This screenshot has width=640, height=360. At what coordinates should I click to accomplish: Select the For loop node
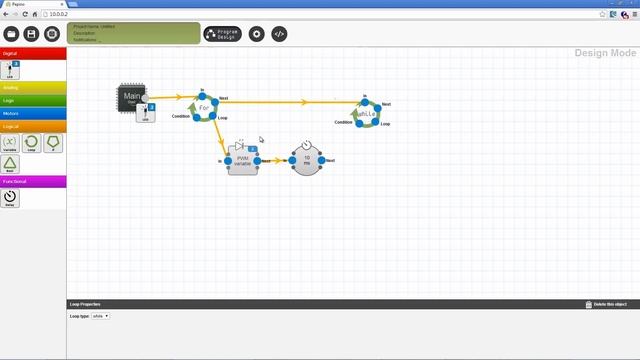204,108
